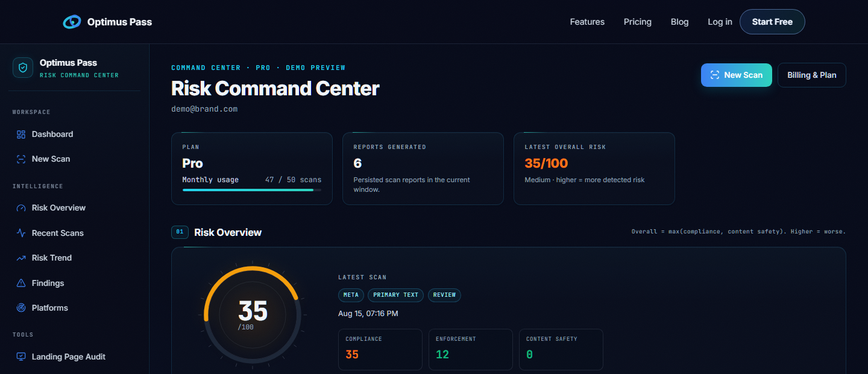Click the shield icon in the sidebar header
This screenshot has width=868, height=374.
pyautogui.click(x=23, y=68)
